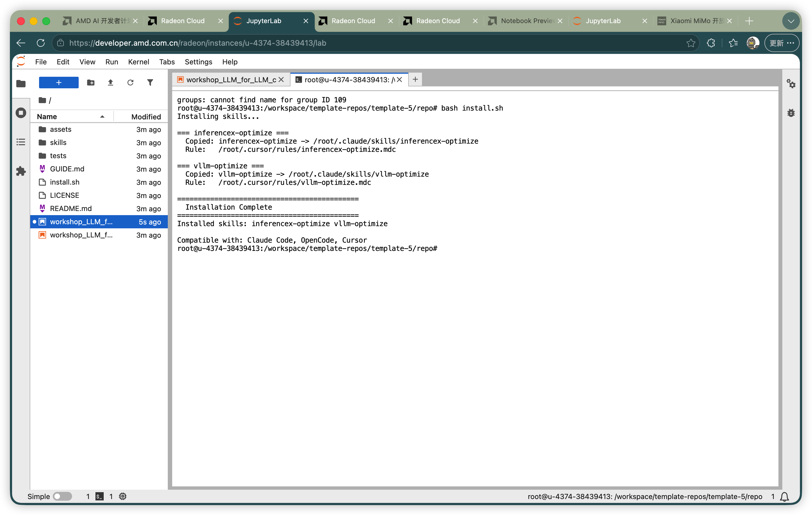Screen dimensions: 812x515
Task: Open the File menu
Action: pos(41,62)
